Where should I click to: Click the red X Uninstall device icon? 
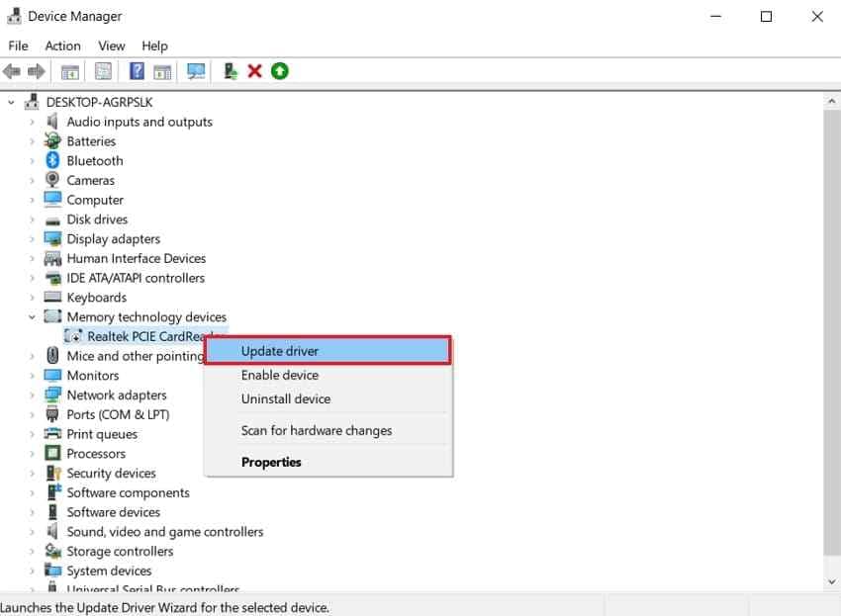(x=254, y=71)
